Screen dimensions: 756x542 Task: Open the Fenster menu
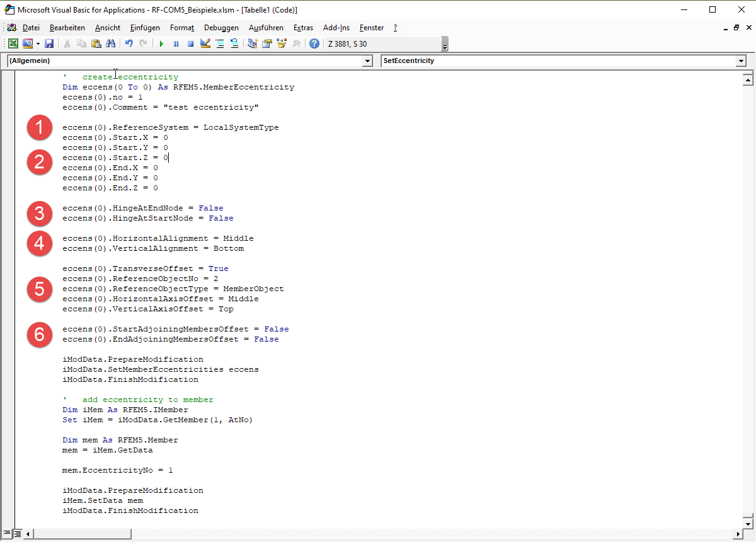point(372,28)
